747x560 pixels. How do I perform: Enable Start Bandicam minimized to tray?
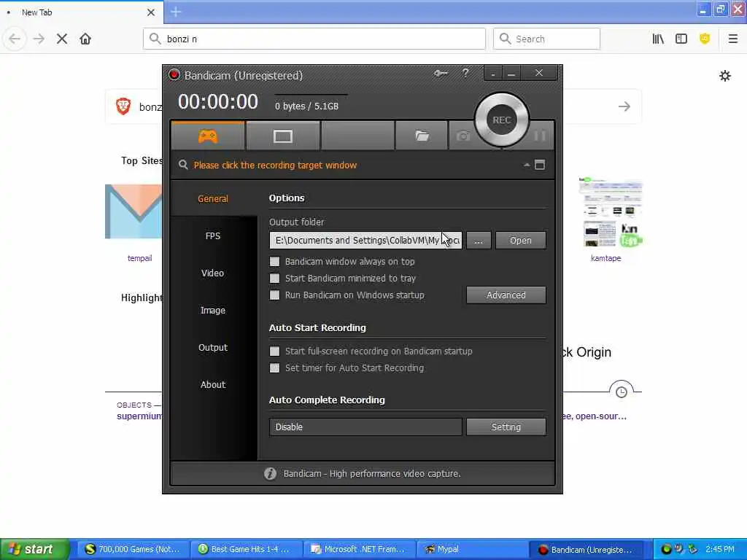click(274, 278)
